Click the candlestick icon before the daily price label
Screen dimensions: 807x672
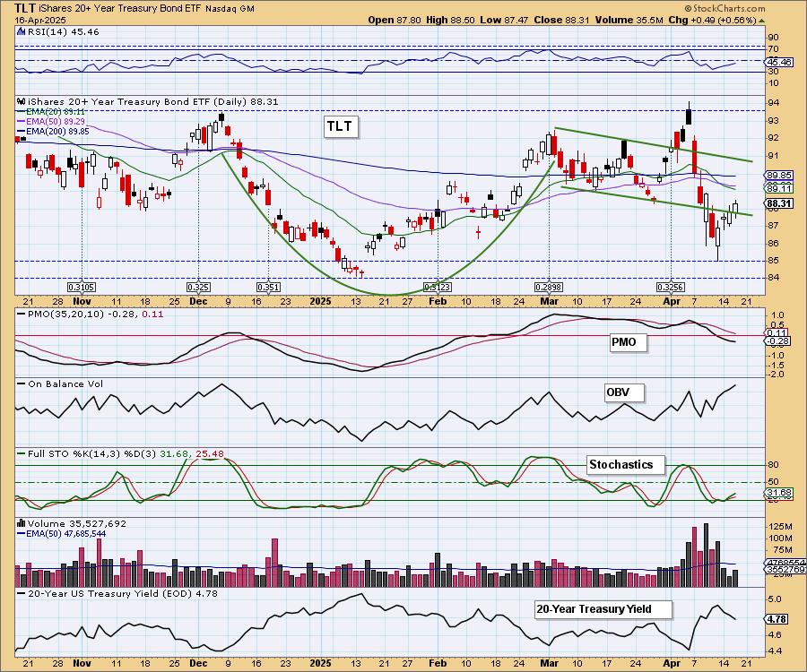point(22,102)
